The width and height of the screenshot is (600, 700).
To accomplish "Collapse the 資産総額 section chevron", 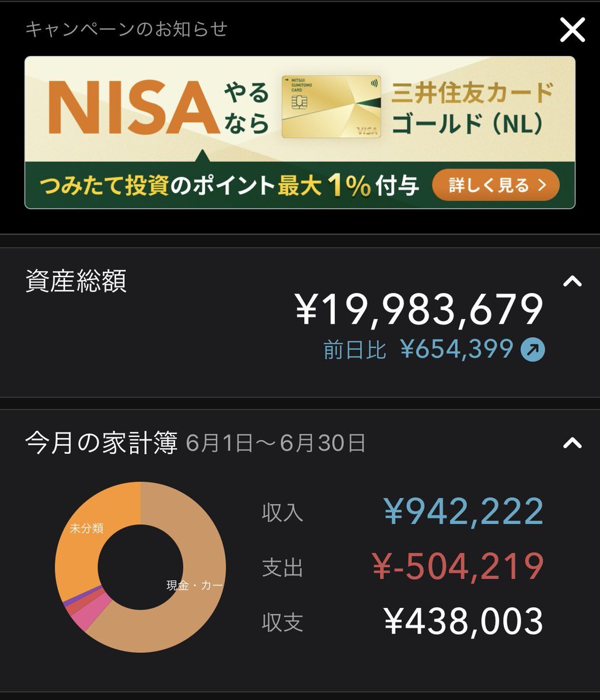I will (x=572, y=282).
